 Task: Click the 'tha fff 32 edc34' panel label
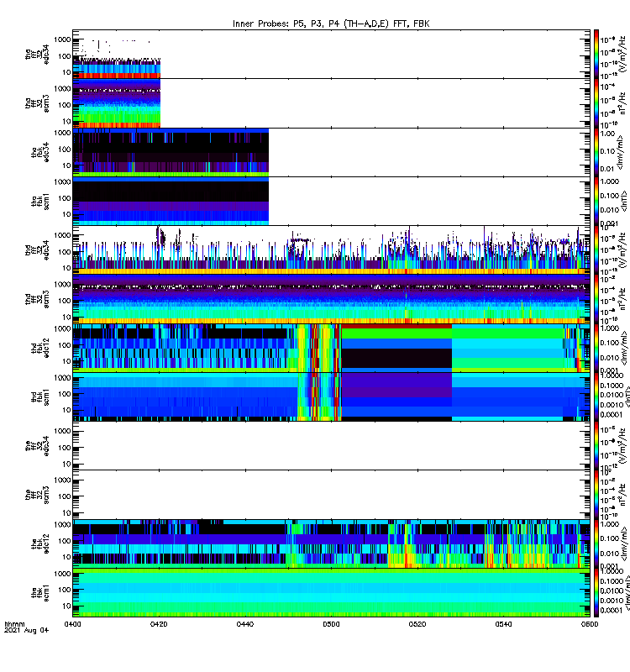click(37, 54)
